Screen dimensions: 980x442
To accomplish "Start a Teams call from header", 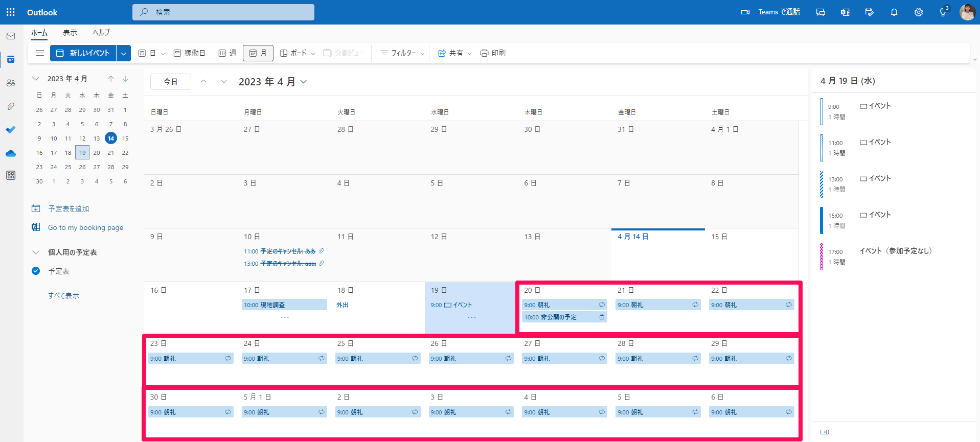I will 770,12.
